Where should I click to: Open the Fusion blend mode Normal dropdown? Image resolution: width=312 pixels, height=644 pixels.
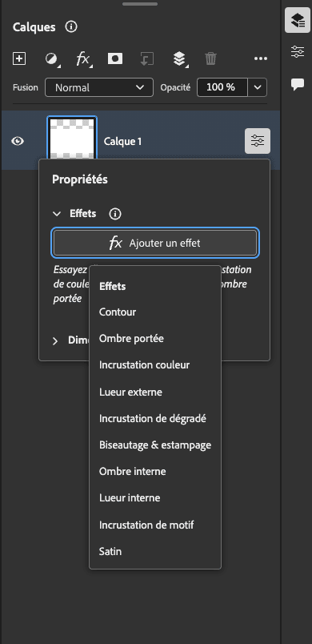pos(99,87)
